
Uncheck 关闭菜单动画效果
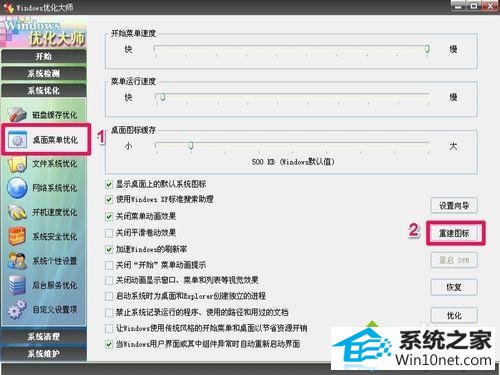(109, 216)
